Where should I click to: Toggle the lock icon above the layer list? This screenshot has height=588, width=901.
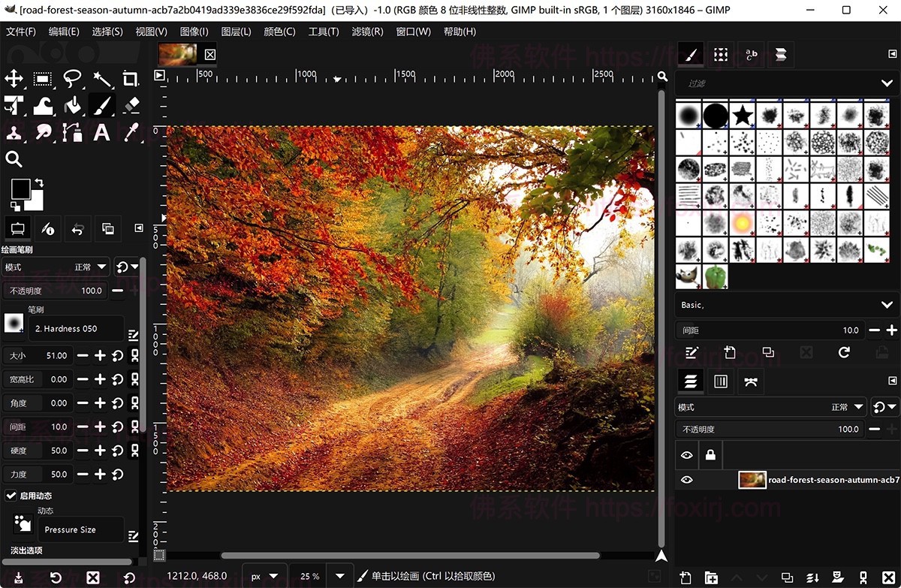tap(710, 455)
